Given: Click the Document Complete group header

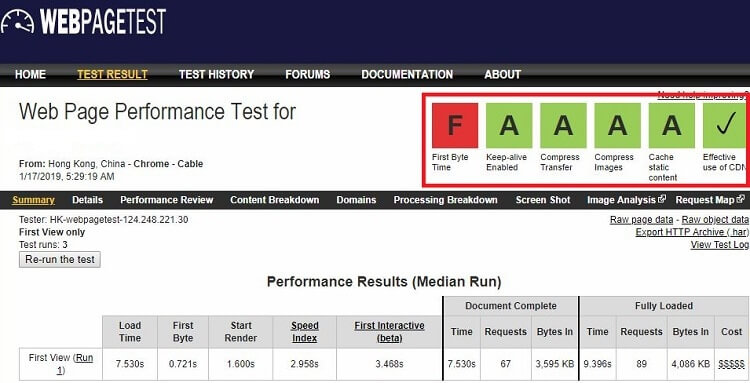Looking at the screenshot, I should (511, 306).
